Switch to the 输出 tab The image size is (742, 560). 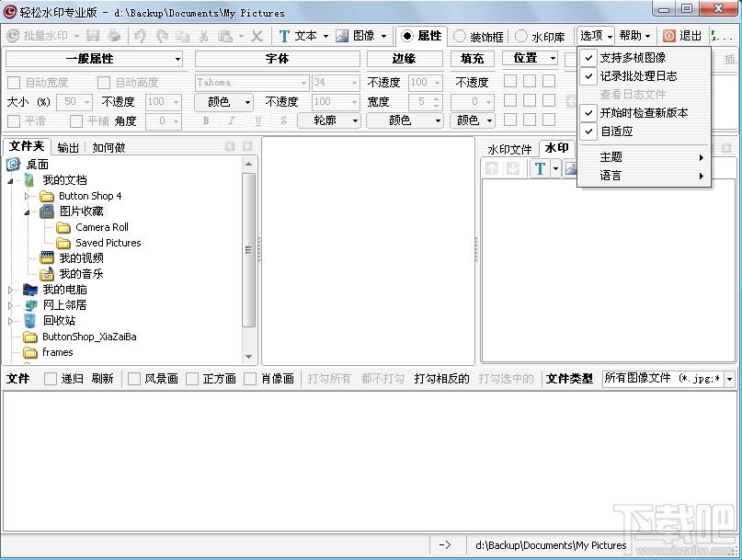click(68, 148)
